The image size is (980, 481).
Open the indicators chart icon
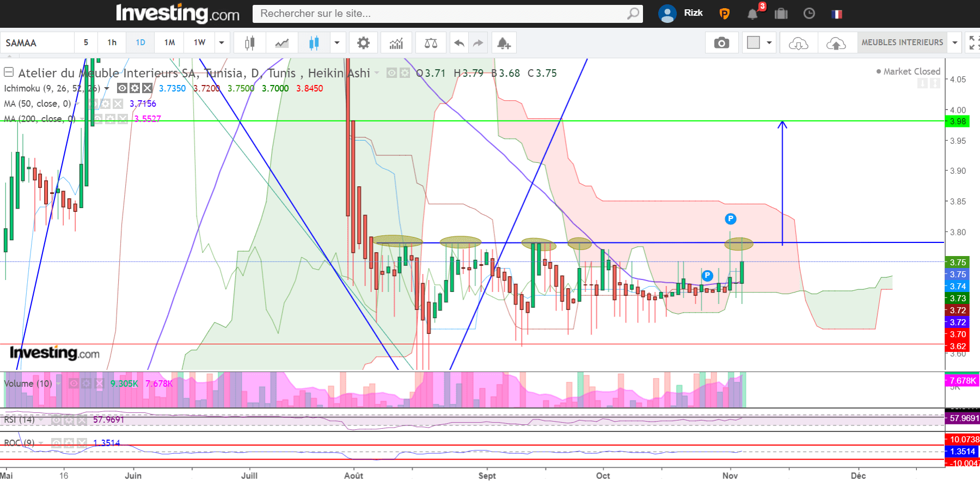click(396, 43)
